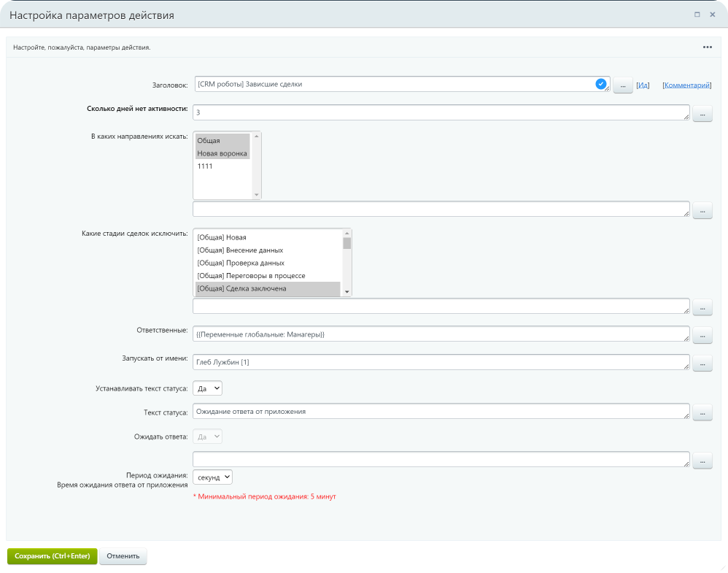Image resolution: width=728 pixels, height=573 pixels.
Task: Click the Сохранить (Ctrl+Enter) button
Action: coord(52,556)
